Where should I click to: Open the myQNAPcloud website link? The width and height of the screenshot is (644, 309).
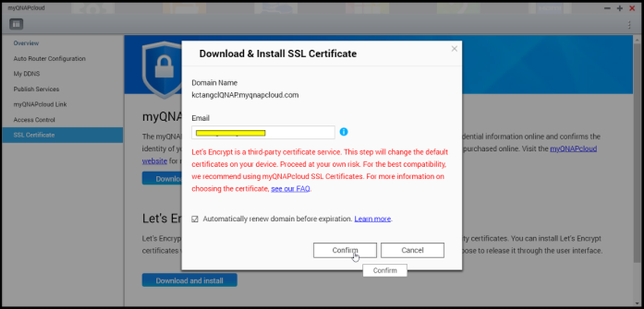(574, 148)
